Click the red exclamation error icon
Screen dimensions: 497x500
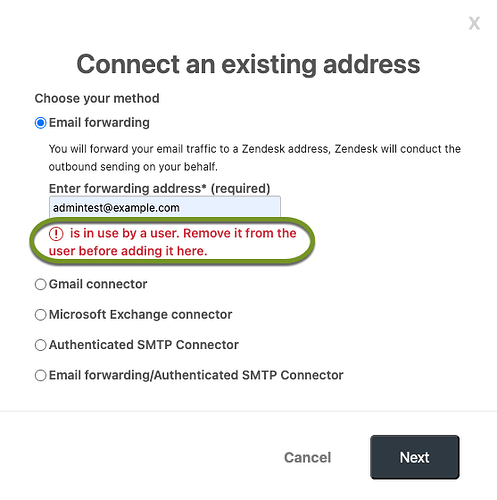coord(56,234)
